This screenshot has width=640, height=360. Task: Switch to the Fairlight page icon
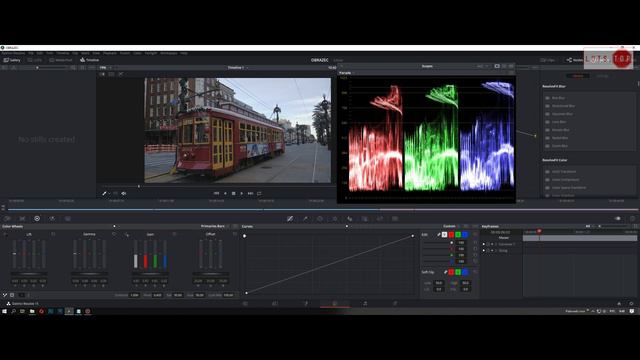[x=365, y=303]
